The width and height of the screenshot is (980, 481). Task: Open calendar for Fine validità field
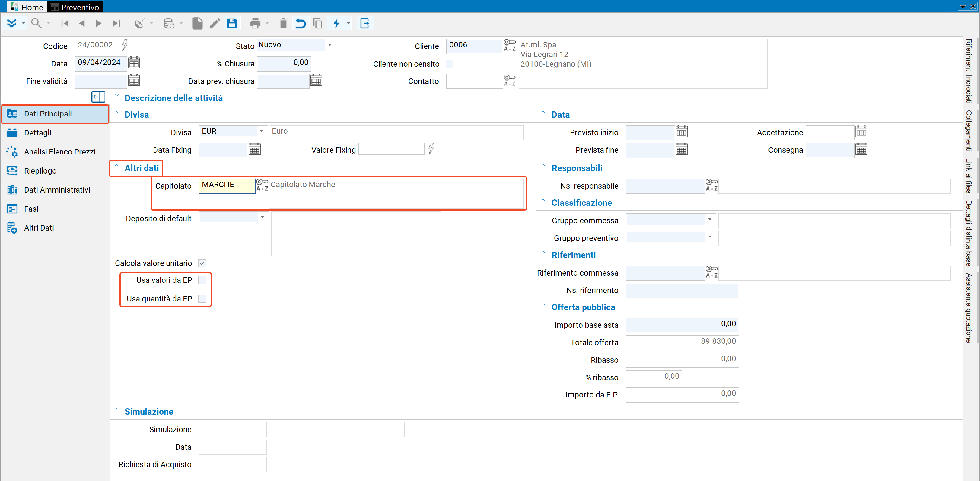134,80
